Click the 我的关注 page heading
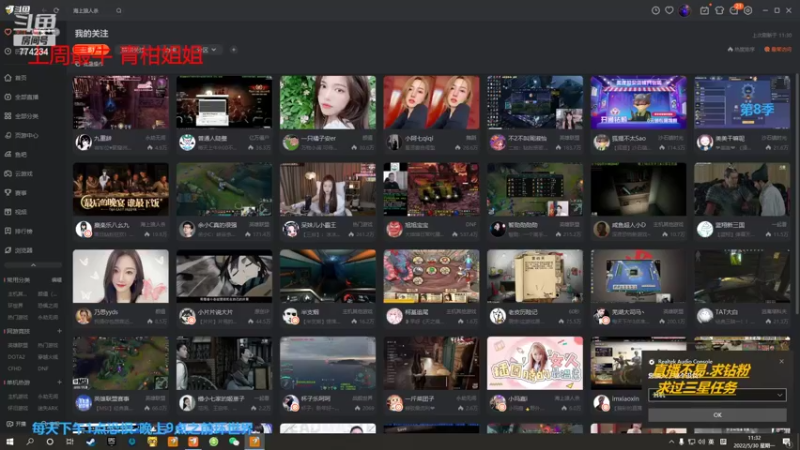The image size is (800, 450). click(91, 34)
